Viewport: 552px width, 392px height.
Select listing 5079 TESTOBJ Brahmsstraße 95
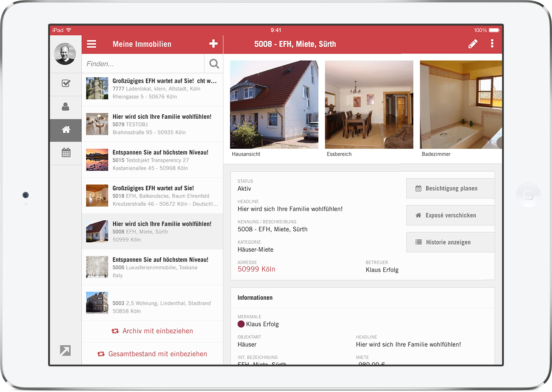[152, 124]
